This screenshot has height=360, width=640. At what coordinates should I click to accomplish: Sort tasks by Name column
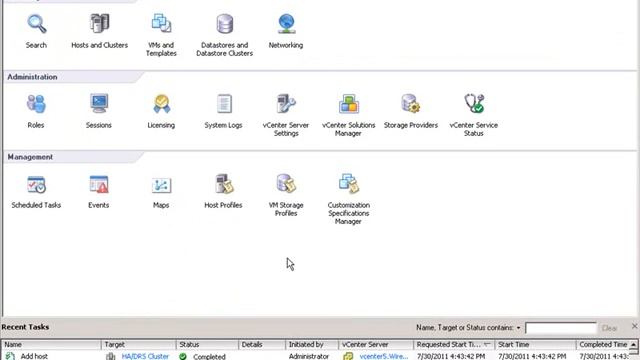click(x=51, y=344)
